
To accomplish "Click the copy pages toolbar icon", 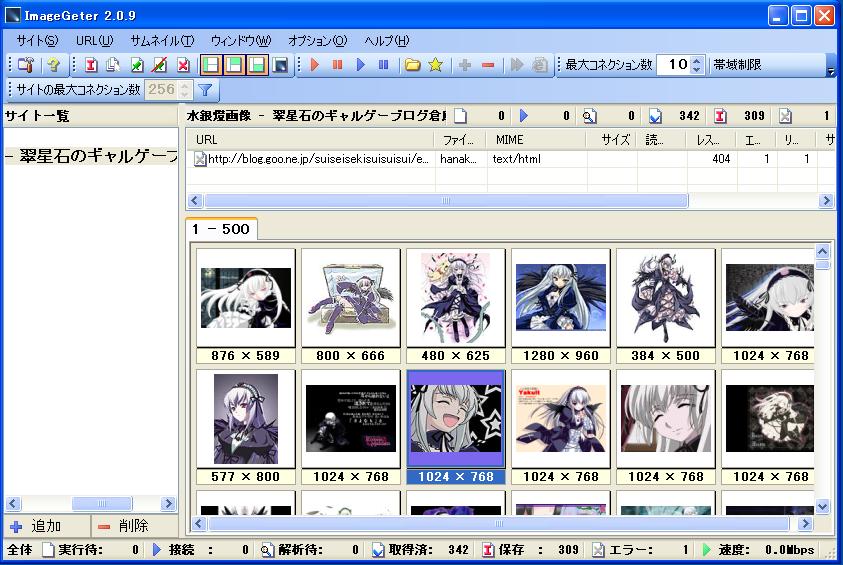I will 113,65.
